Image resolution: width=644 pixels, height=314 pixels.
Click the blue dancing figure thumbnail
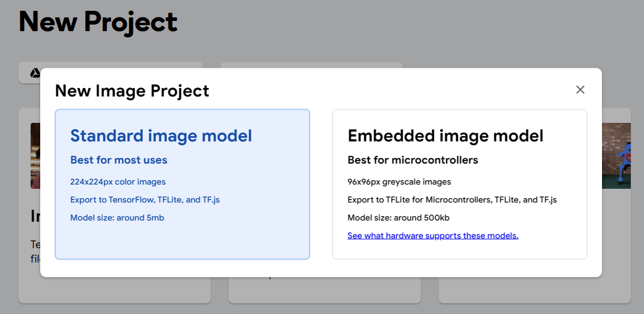pos(618,156)
